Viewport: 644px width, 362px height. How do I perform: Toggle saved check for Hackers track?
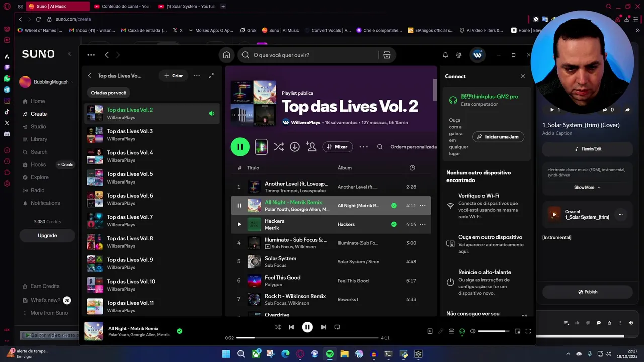coord(394,224)
